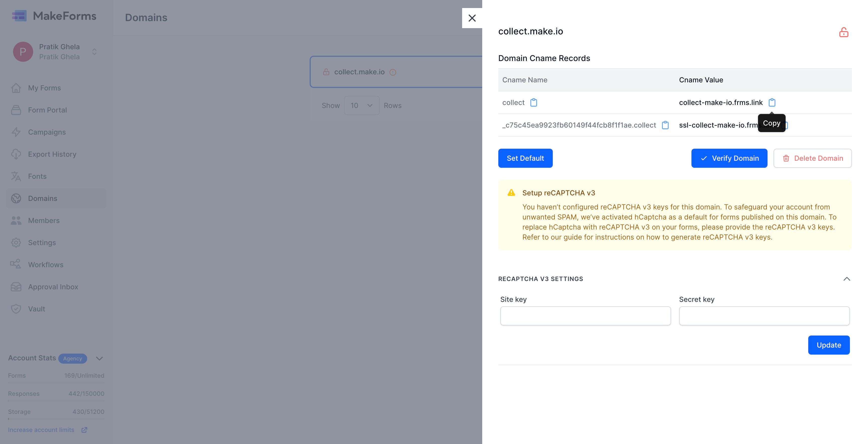
Task: Click the My Forms home icon
Action: tap(16, 88)
